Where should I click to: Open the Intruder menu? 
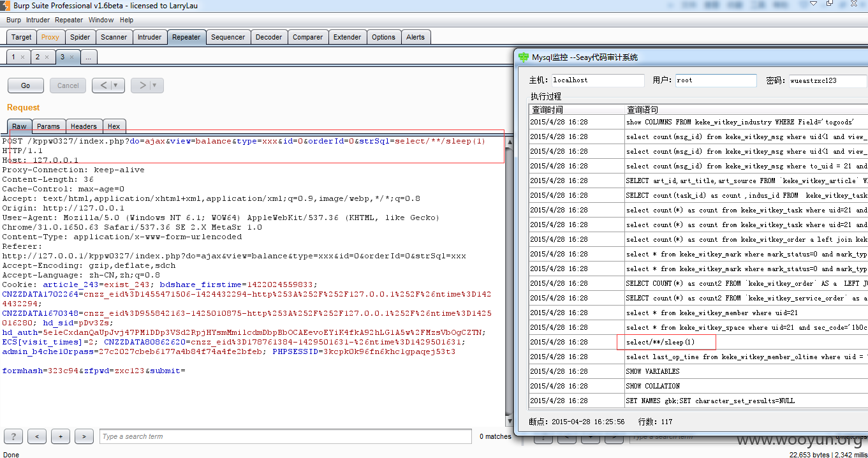point(38,20)
